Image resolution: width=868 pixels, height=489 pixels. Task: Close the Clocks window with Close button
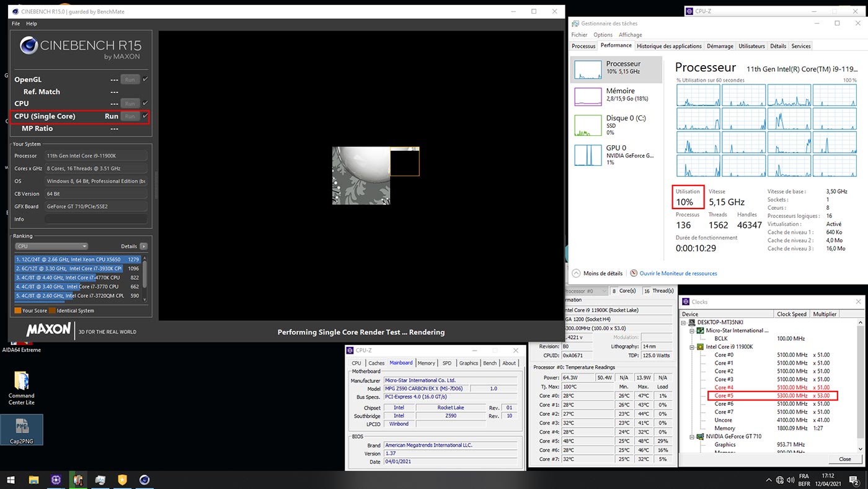click(844, 459)
